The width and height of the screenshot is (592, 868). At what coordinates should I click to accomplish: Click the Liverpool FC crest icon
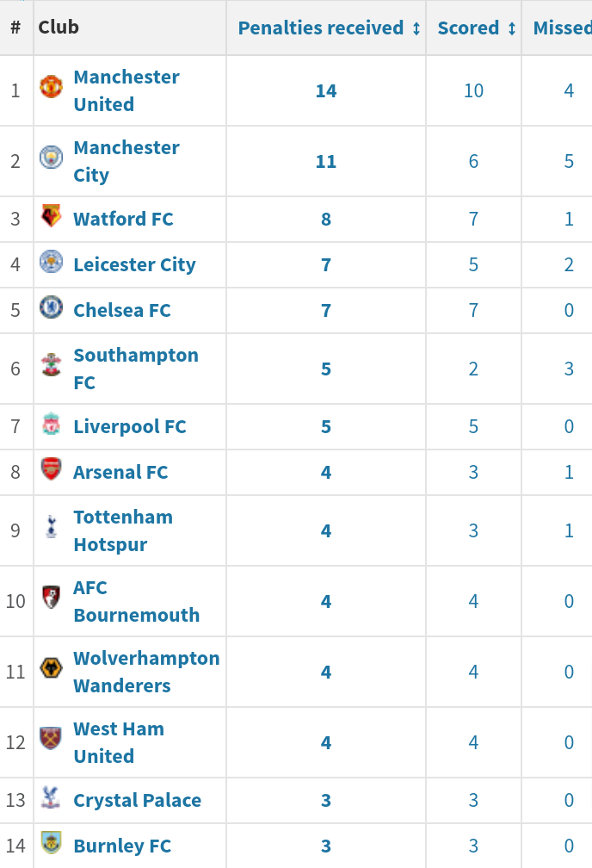52,424
